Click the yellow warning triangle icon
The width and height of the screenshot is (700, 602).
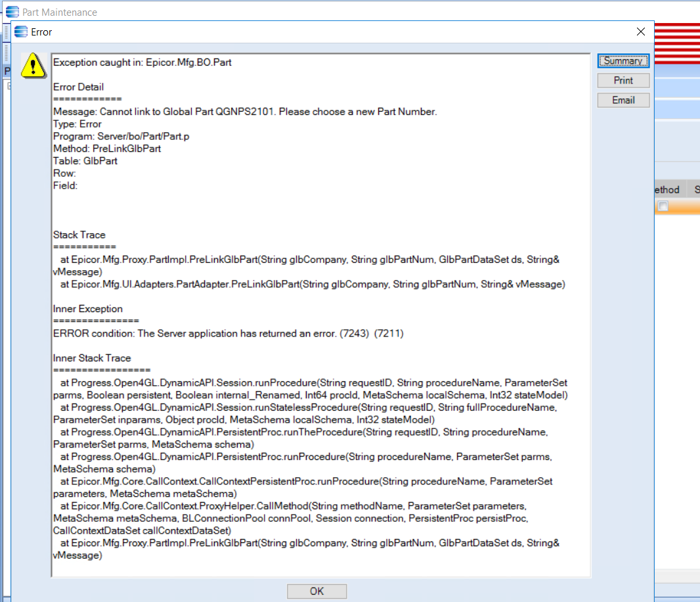[33, 66]
